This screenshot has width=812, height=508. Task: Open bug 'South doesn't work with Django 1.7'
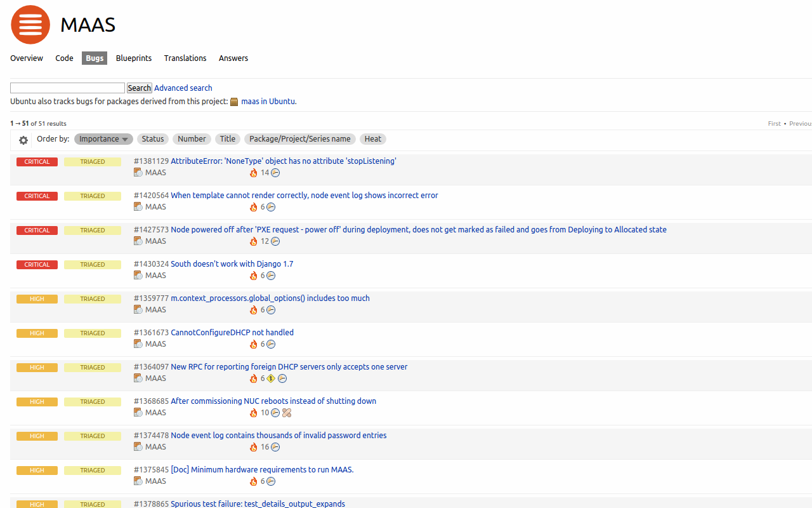click(x=232, y=264)
